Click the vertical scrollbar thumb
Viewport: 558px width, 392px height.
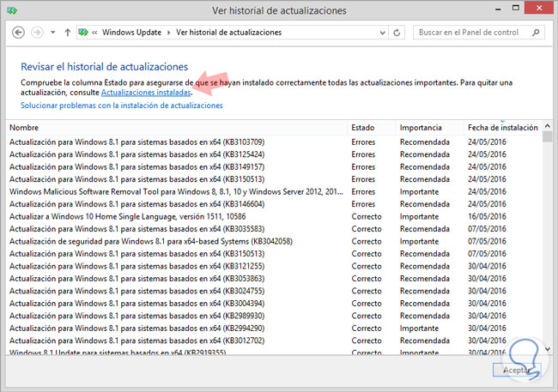coord(548,136)
